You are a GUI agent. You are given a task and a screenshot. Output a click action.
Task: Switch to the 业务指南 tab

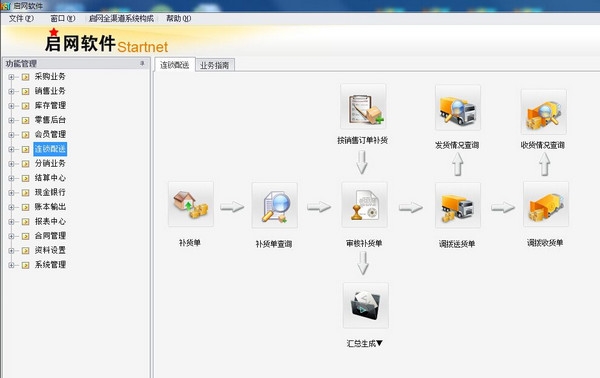pos(215,65)
